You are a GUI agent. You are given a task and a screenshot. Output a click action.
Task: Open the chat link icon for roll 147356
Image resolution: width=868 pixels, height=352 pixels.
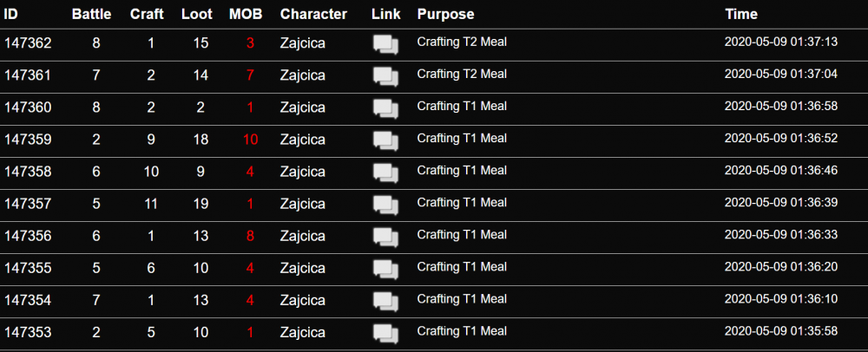(x=386, y=237)
